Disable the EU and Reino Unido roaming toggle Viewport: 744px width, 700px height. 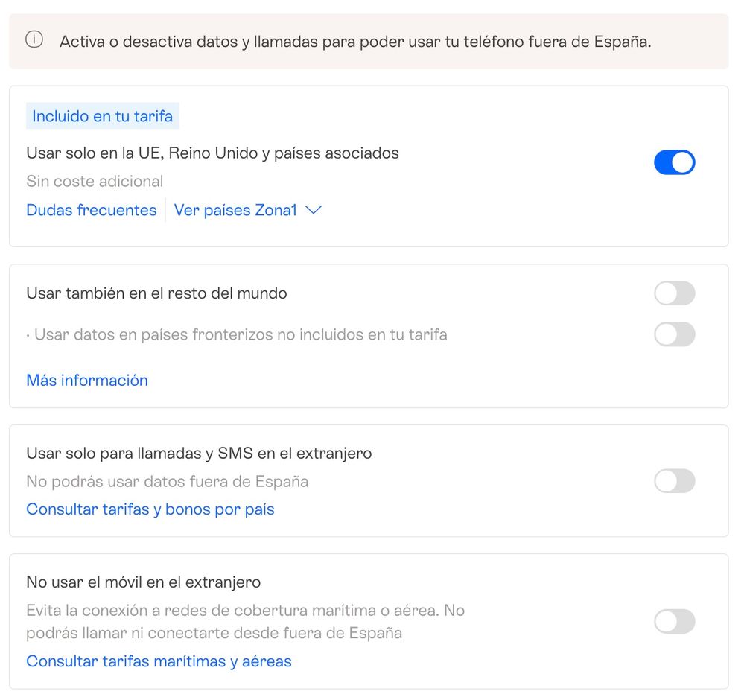tap(674, 162)
